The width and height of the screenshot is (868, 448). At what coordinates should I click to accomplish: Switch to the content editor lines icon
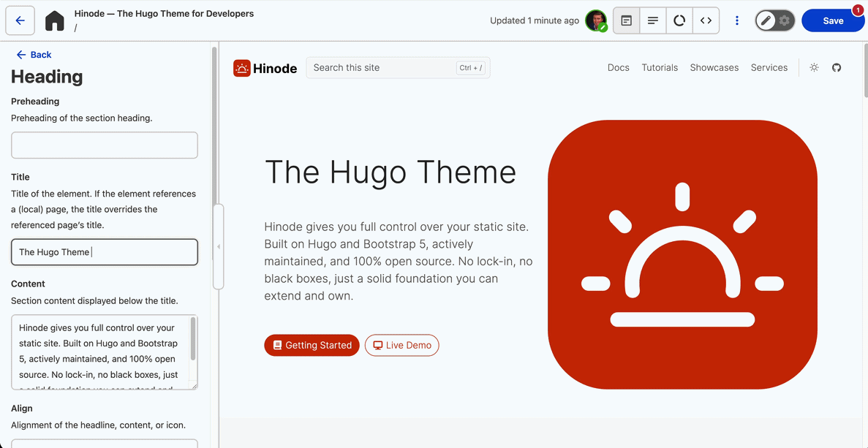[x=653, y=20]
